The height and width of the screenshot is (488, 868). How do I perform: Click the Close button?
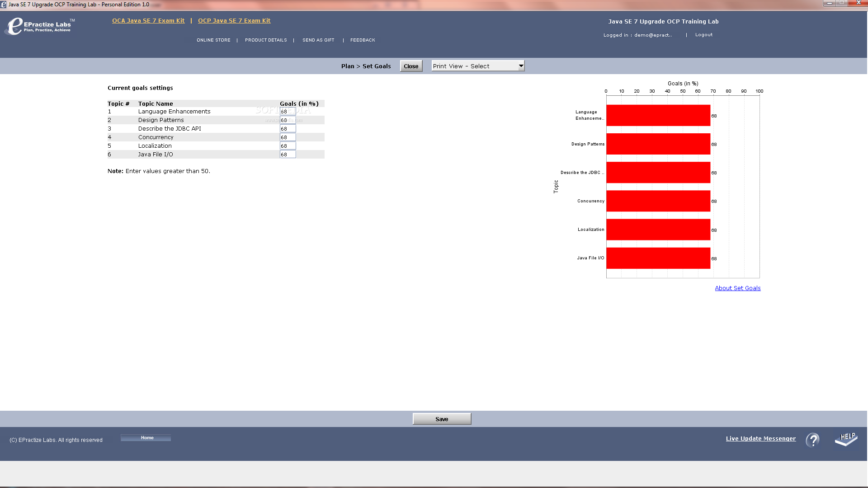(x=411, y=66)
